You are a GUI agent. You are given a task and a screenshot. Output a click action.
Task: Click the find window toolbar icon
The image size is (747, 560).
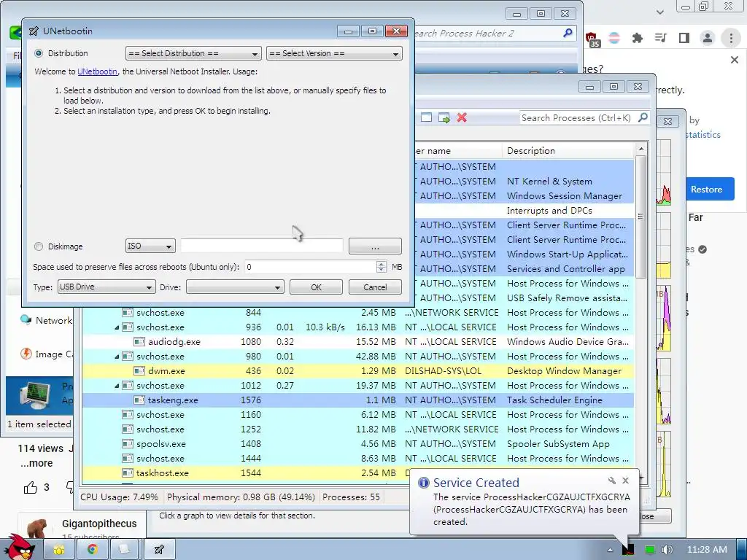coord(426,117)
